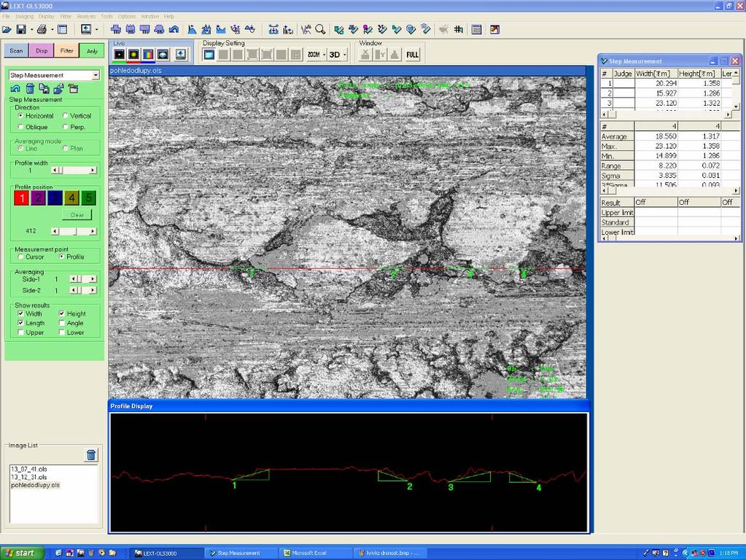Switch to the Filter tab
The height and width of the screenshot is (560, 746).
66,50
